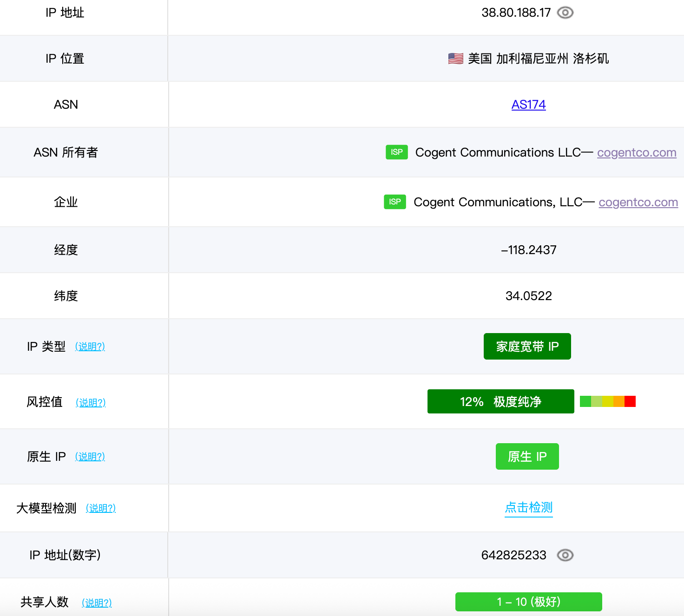684x616 pixels.
Task: Open 说明 help link for 共享人数
Action: (x=97, y=603)
